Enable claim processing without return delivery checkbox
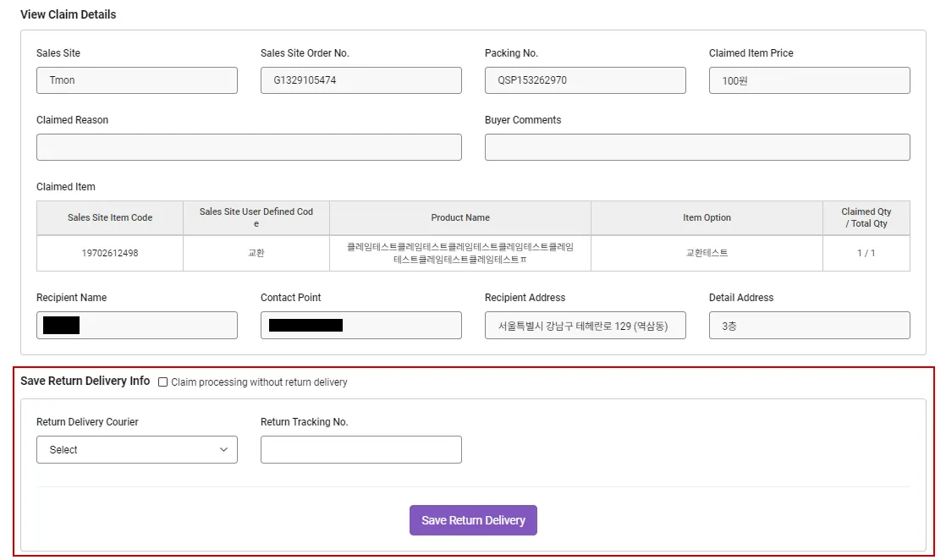 [x=163, y=382]
